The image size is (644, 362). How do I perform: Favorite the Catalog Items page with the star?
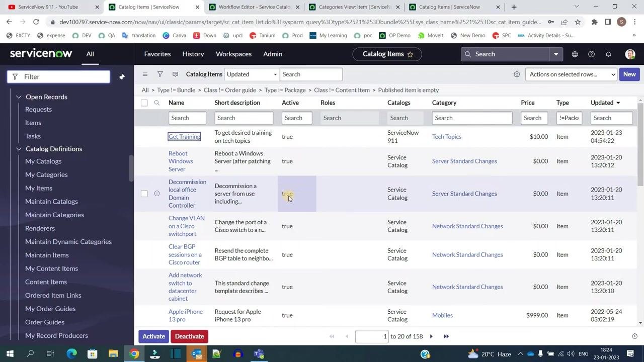tap(410, 54)
